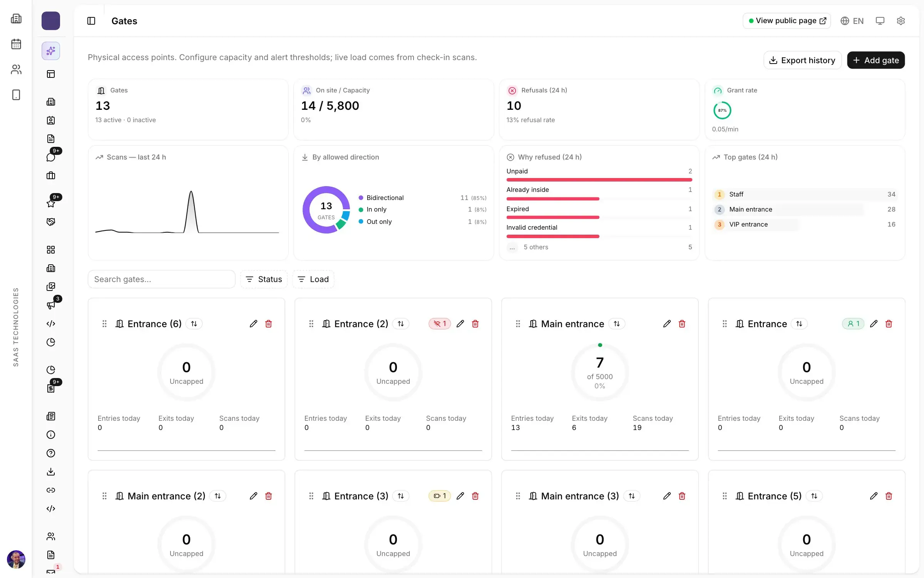
Task: Edit the Entrance (5) gate with pencil icon
Action: tap(874, 496)
